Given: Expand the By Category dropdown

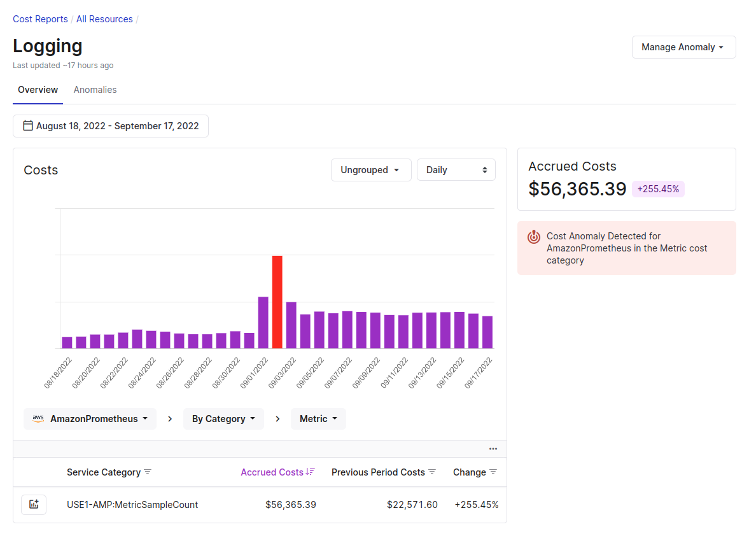Looking at the screenshot, I should [224, 419].
